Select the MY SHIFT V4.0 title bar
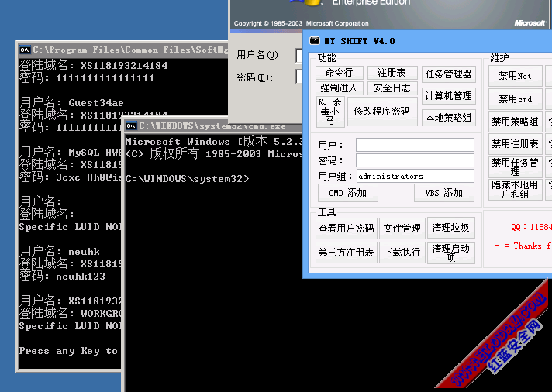Viewport: 552px width, 392px height. (x=427, y=41)
